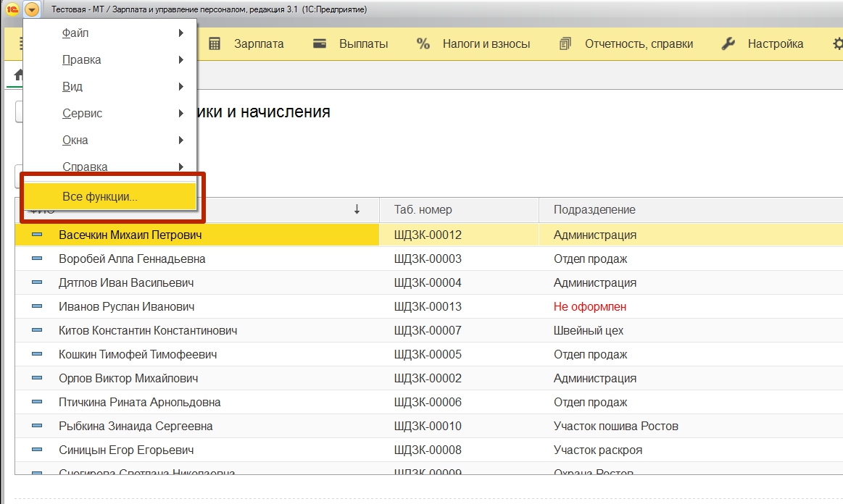Click the Подразделение column header
Image resolution: width=843 pixels, height=504 pixels.
pyautogui.click(x=691, y=209)
